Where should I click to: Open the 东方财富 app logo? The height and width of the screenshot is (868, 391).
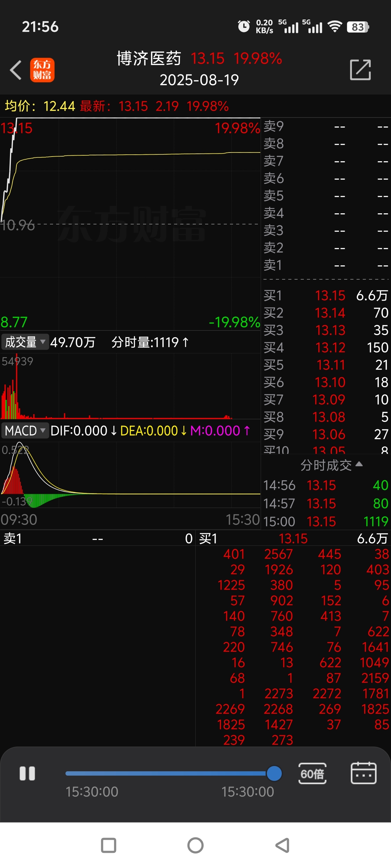point(42,70)
